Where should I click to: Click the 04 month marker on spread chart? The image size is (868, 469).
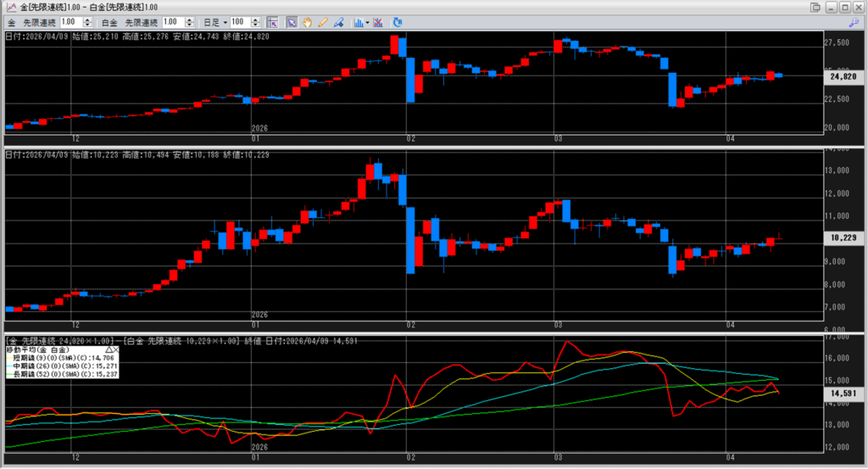[x=730, y=457]
